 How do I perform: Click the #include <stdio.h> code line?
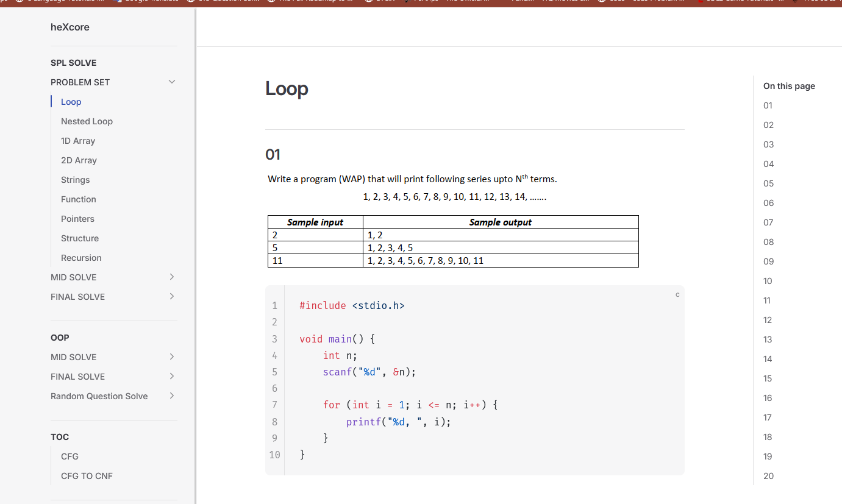pyautogui.click(x=352, y=305)
